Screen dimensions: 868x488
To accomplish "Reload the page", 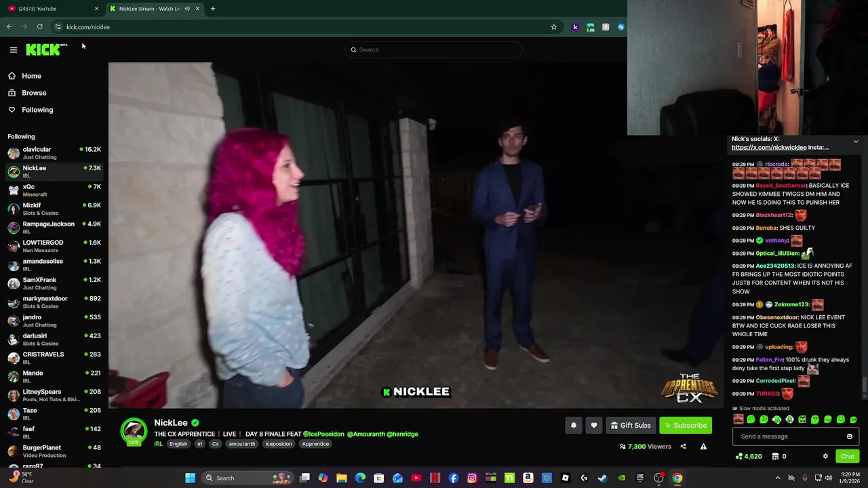I will [x=40, y=26].
